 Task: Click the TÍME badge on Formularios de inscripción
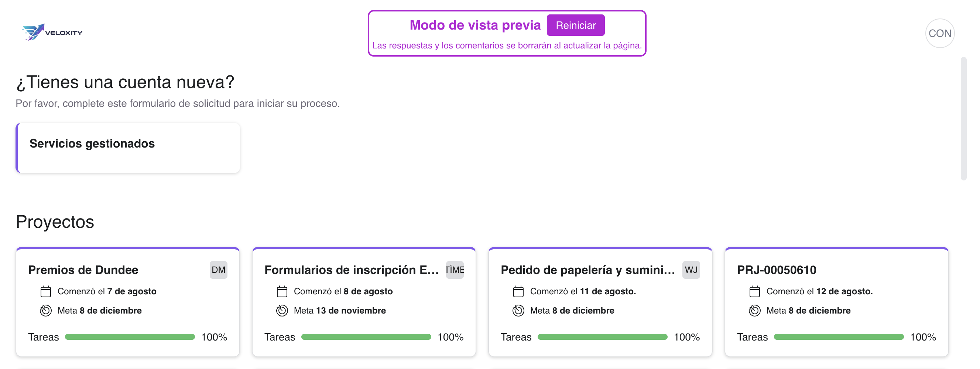455,270
